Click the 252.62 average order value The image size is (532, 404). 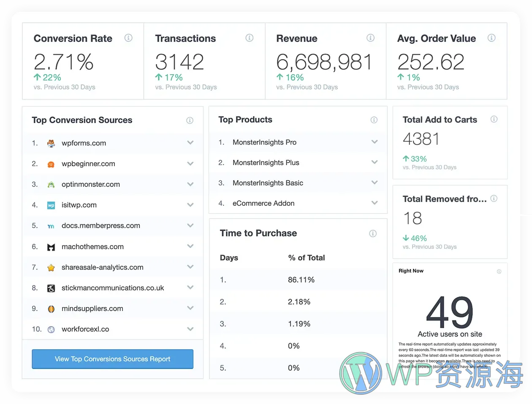click(x=431, y=62)
